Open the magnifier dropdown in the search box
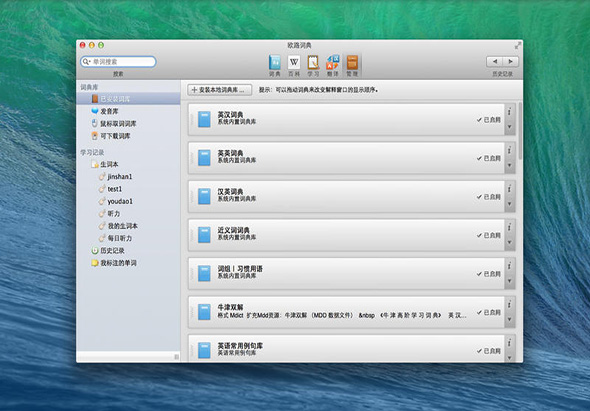Viewport: 590px width, 411px height. tap(86, 61)
